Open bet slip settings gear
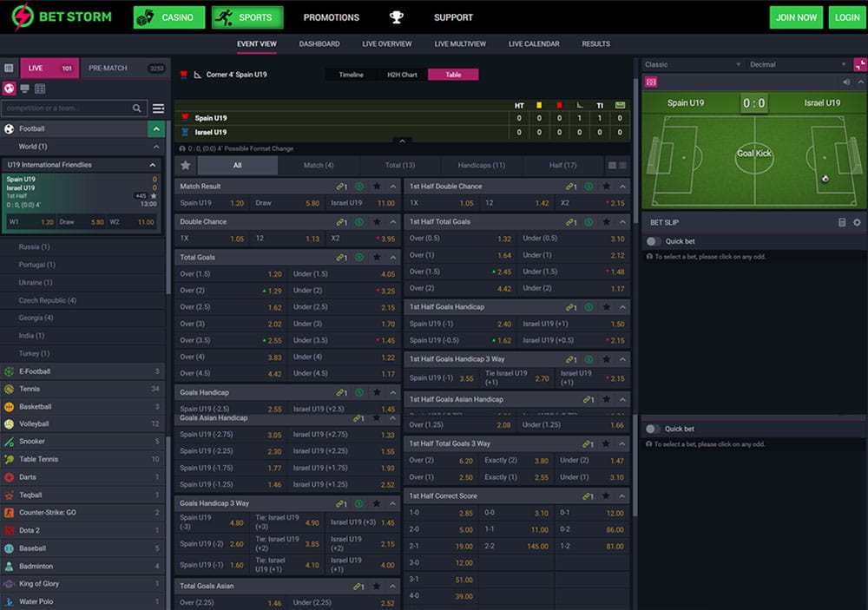The image size is (868, 610). tap(857, 222)
